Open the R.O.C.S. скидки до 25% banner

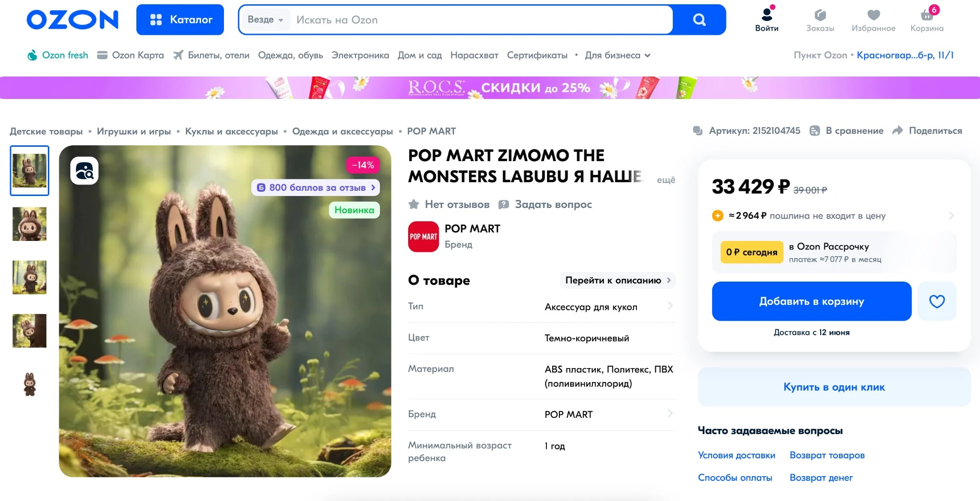click(490, 87)
